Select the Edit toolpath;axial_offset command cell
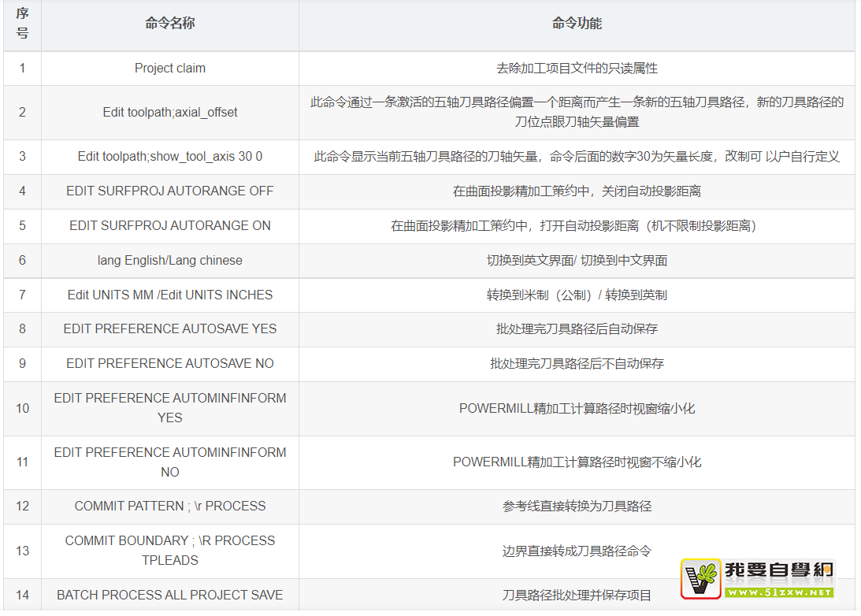The height and width of the screenshot is (616, 861). click(170, 113)
